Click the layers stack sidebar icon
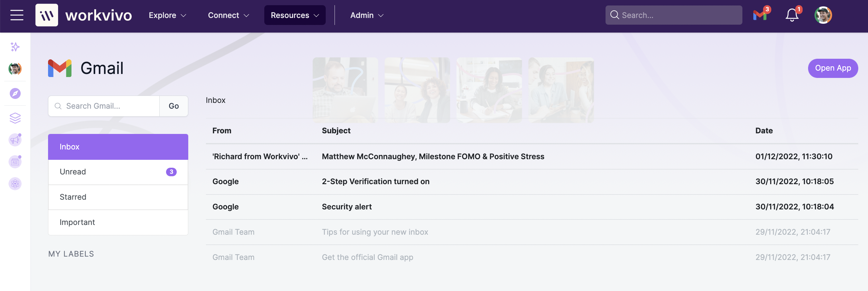This screenshot has width=868, height=291. [15, 118]
